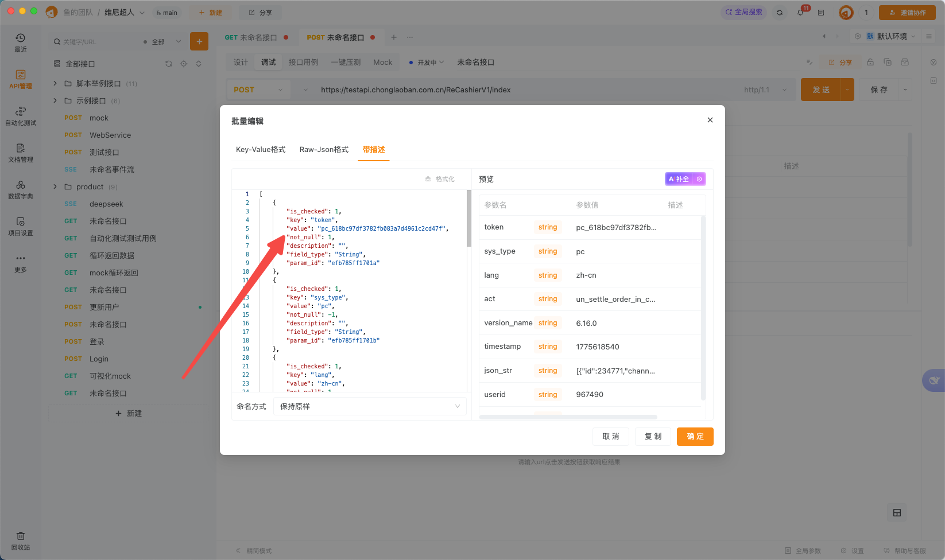Open 数据字典 from the left sidebar

click(21, 189)
